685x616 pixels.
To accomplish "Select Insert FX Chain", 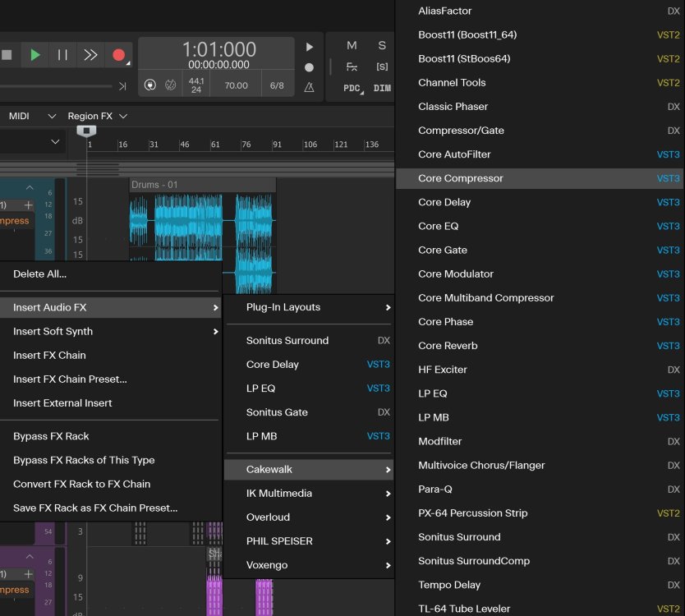I will point(111,356).
